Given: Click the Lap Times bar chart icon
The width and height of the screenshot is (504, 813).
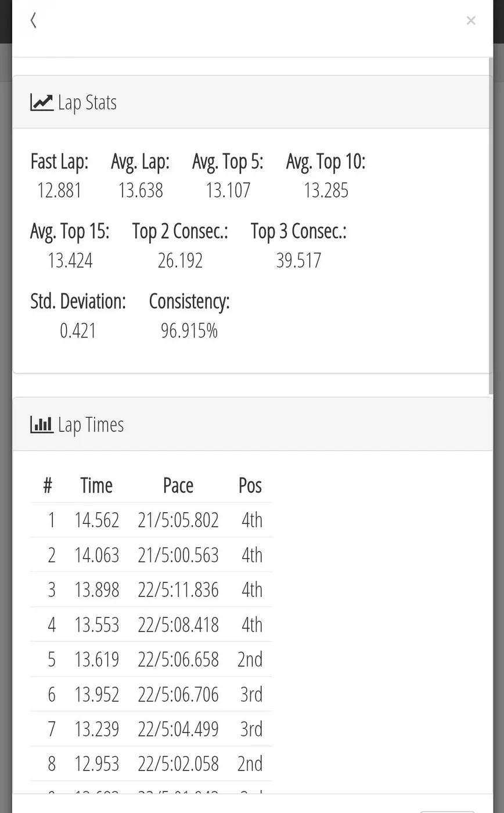Looking at the screenshot, I should pos(42,425).
